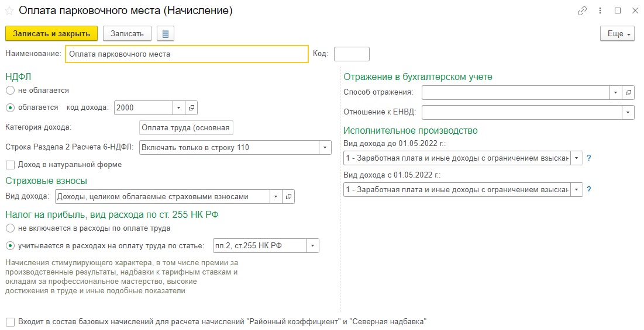Open the Способ отражения record
Viewport: 644px width, 330px height.
628,93
